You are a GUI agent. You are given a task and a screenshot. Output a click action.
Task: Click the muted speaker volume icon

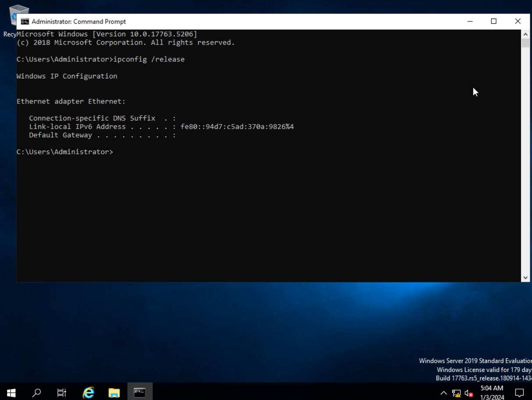pyautogui.click(x=469, y=393)
